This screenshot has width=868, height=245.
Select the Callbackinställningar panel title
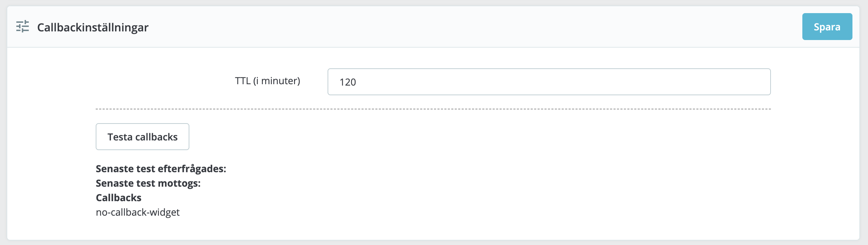[x=93, y=27]
